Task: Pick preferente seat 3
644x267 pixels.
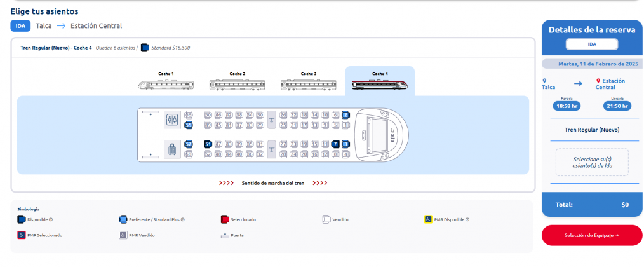Action: point(346,144)
